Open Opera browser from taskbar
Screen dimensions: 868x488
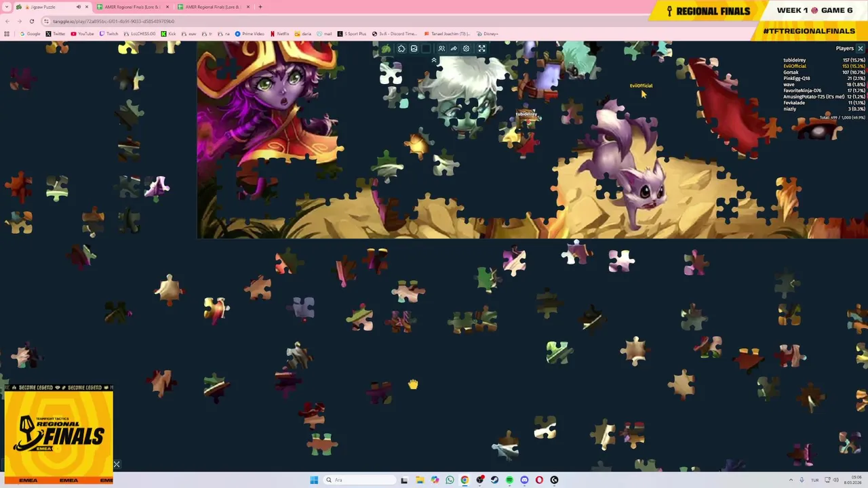tap(539, 480)
